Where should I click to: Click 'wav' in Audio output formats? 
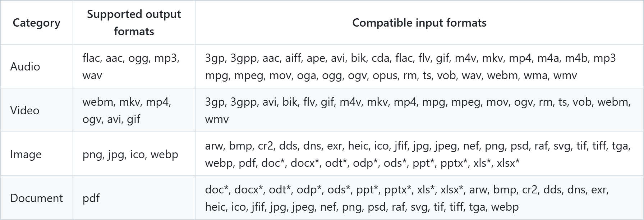pyautogui.click(x=92, y=75)
